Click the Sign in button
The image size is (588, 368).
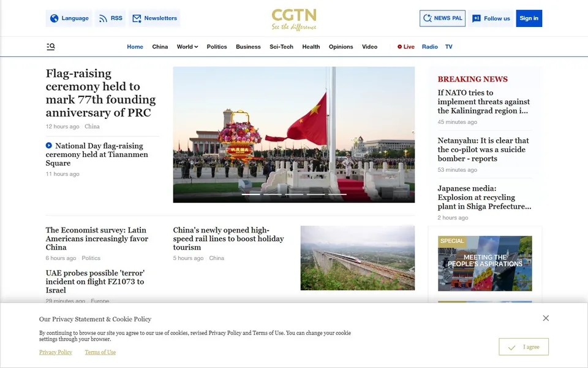529,18
